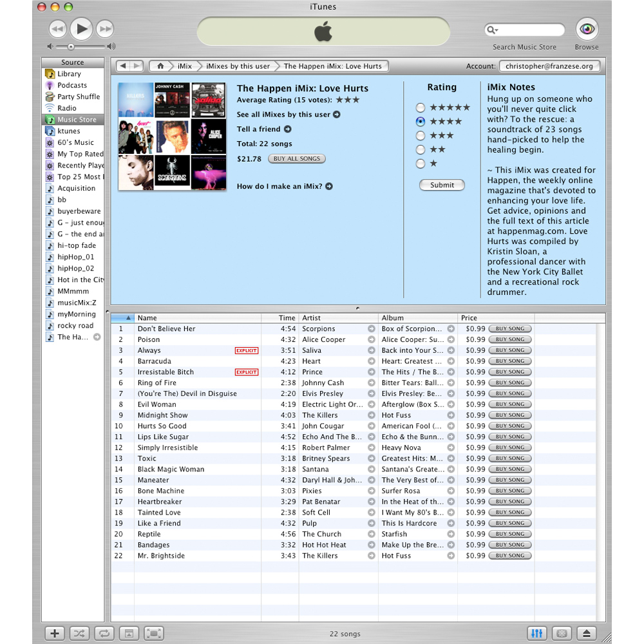The width and height of the screenshot is (644, 644).
Task: Buy the song Toxic
Action: coord(509,459)
